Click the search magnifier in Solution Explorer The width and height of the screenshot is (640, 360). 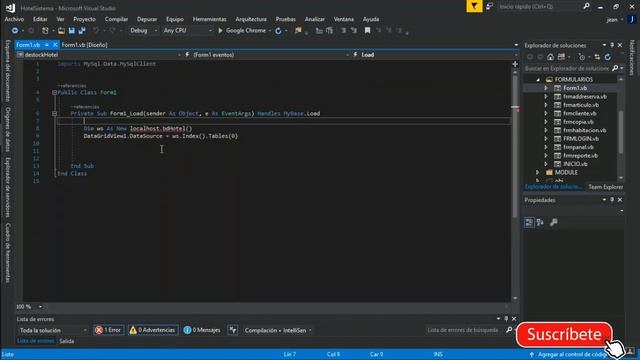pos(615,69)
